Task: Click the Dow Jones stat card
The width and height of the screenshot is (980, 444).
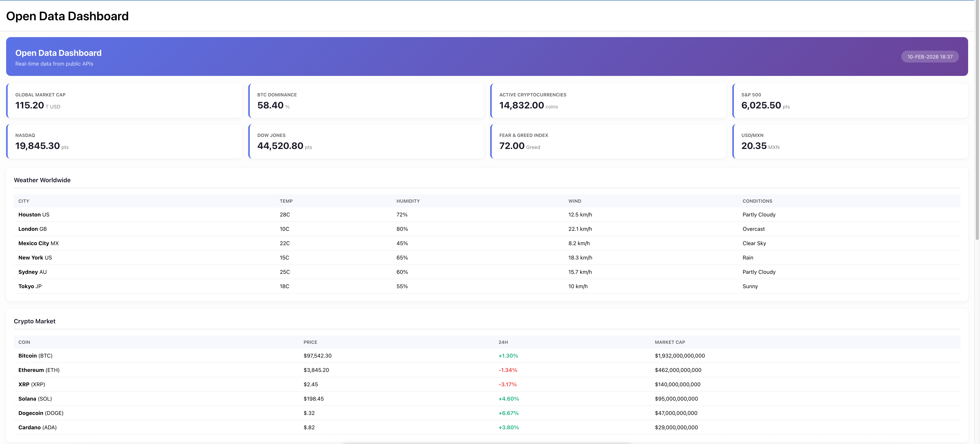Action: pos(366,141)
